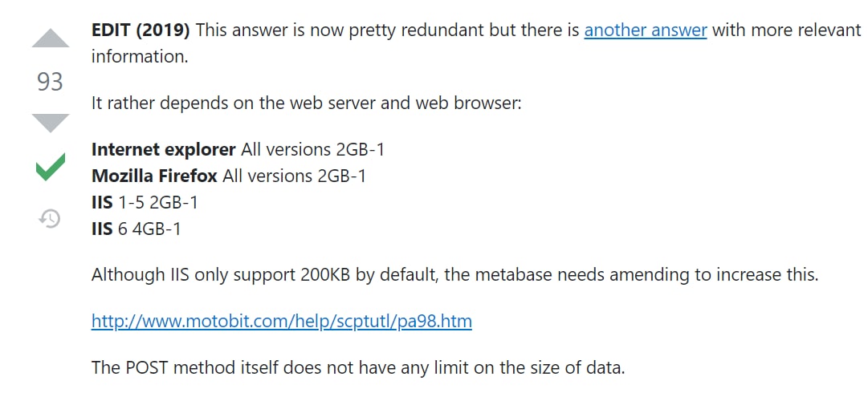Viewport: 868px width, 401px height.
Task: Click the "4GB-1" value text
Action: click(x=157, y=229)
